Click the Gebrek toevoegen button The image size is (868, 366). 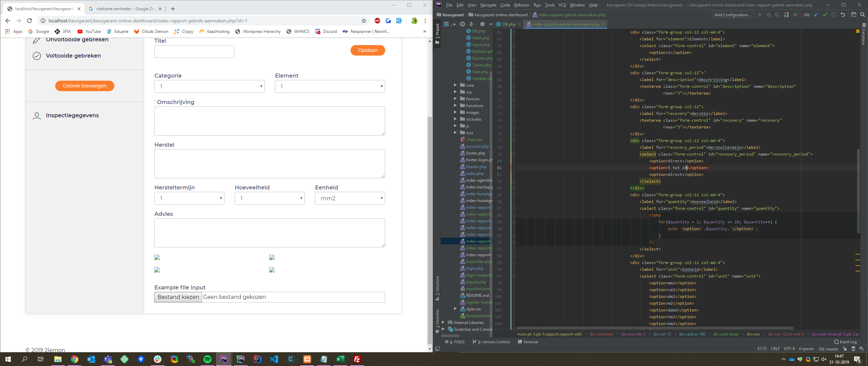pyautogui.click(x=85, y=86)
